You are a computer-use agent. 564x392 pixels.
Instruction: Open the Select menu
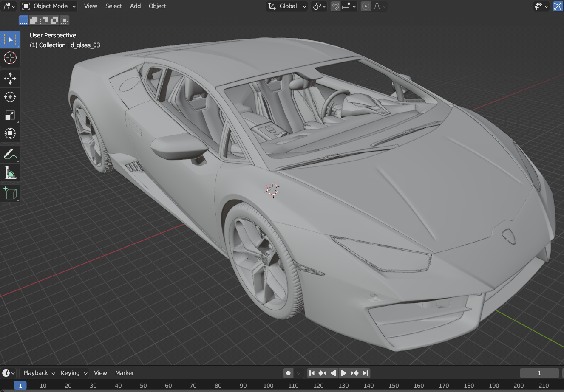point(113,6)
